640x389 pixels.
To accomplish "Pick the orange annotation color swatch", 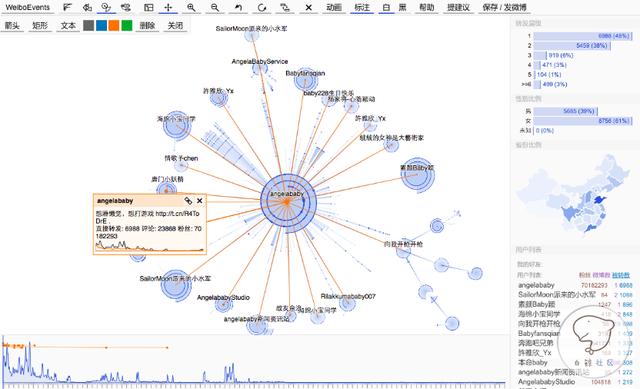I will tap(114, 25).
